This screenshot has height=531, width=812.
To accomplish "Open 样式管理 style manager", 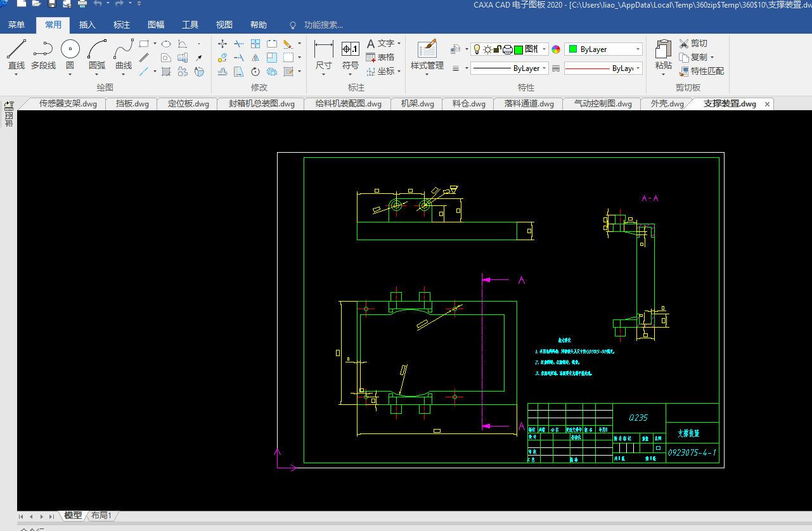I will (x=427, y=54).
